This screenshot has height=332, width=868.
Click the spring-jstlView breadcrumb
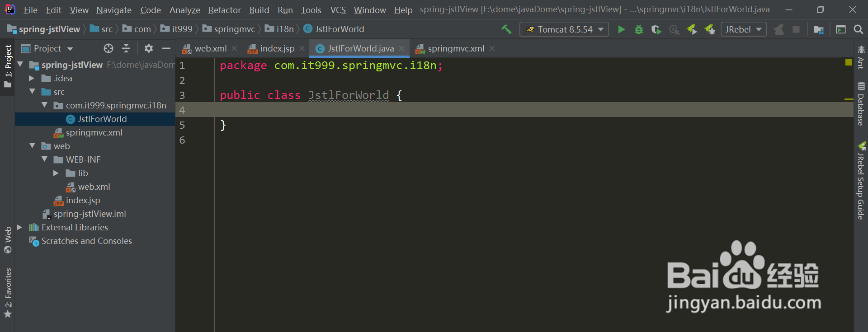coord(44,29)
